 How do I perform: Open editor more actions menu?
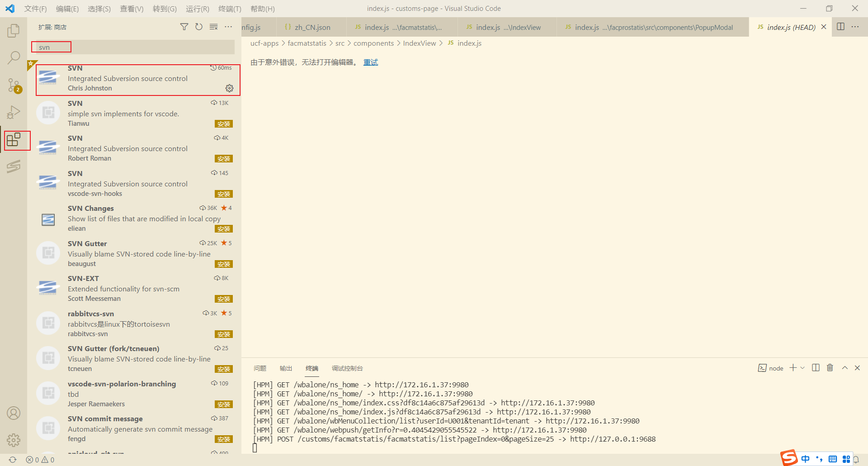(x=855, y=27)
